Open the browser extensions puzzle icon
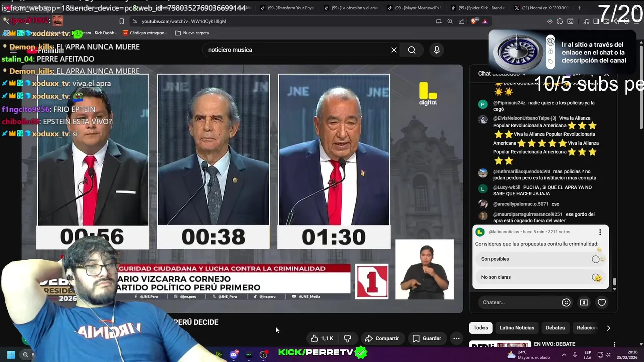 pos(559,21)
